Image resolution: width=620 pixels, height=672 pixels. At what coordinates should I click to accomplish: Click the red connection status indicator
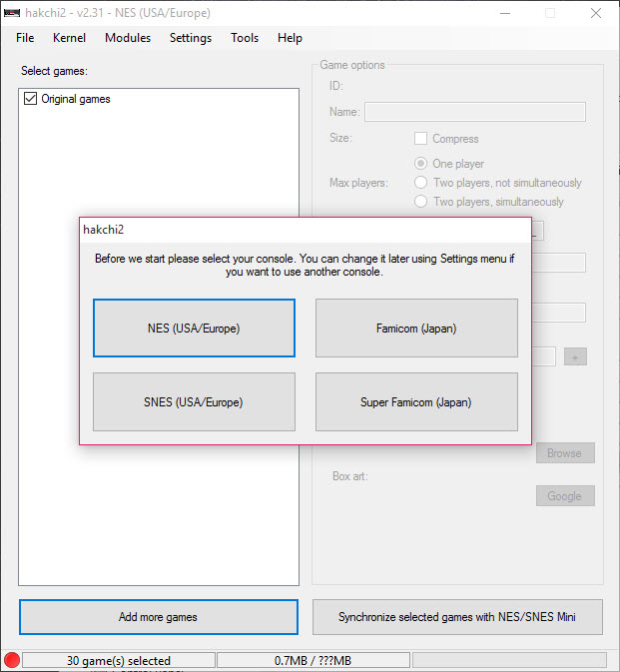pyautogui.click(x=12, y=660)
